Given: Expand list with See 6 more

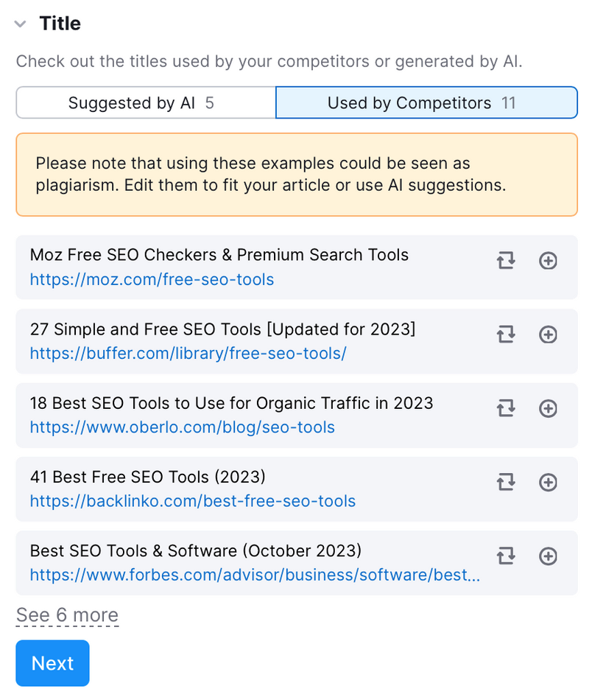Looking at the screenshot, I should pos(68,615).
